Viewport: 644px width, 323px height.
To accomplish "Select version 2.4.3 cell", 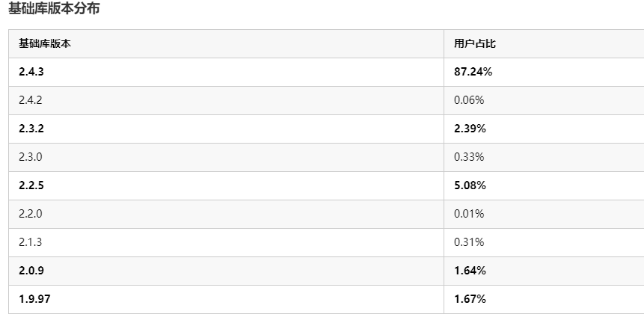I will click(x=32, y=72).
